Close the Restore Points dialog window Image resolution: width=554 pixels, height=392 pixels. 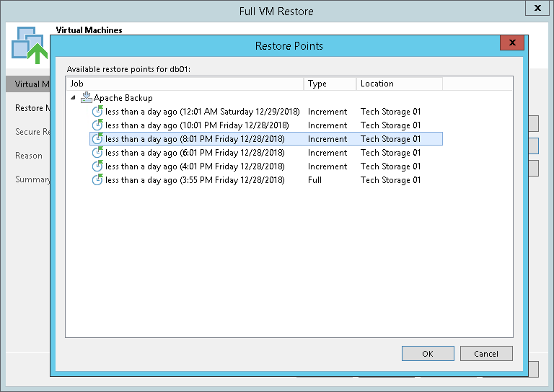(511, 43)
